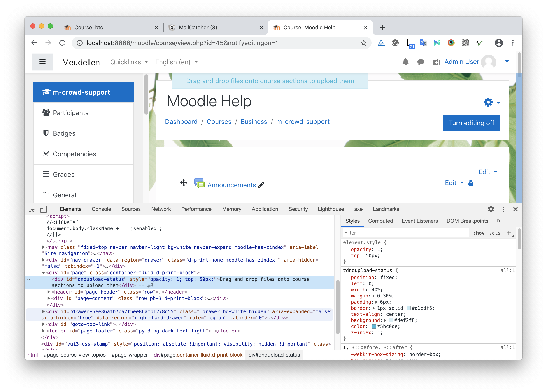Open the Chrome profile avatar icon

pos(499,43)
